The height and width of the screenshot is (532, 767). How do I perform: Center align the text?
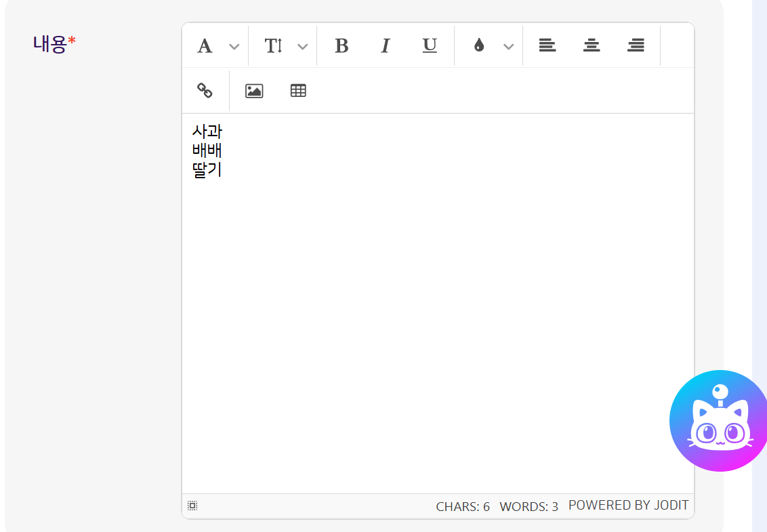point(592,46)
